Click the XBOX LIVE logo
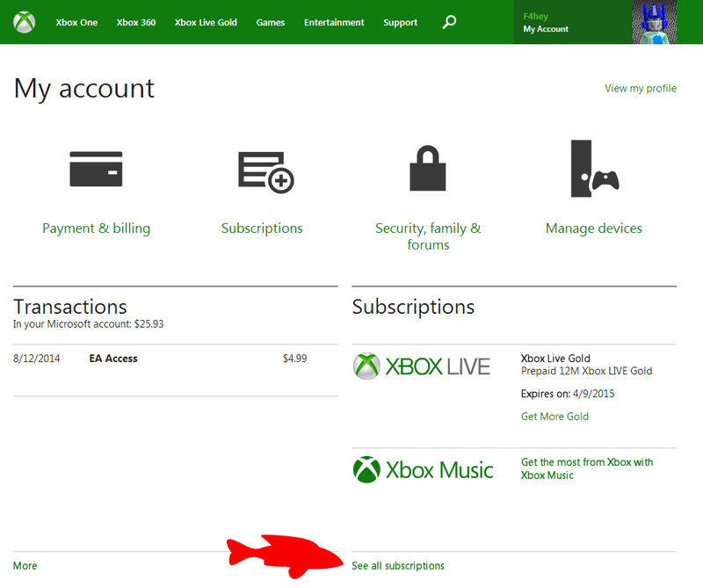 coord(422,367)
